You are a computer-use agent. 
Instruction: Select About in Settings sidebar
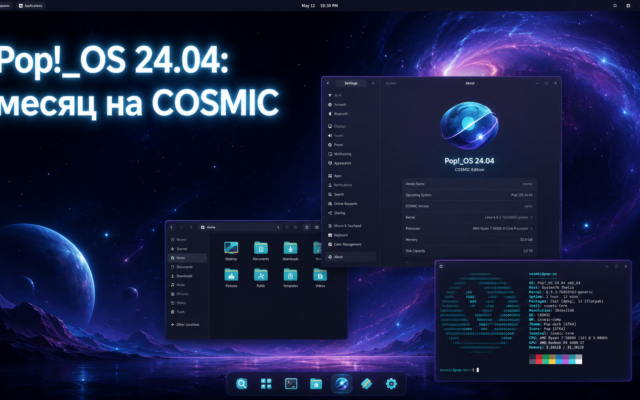click(x=351, y=257)
